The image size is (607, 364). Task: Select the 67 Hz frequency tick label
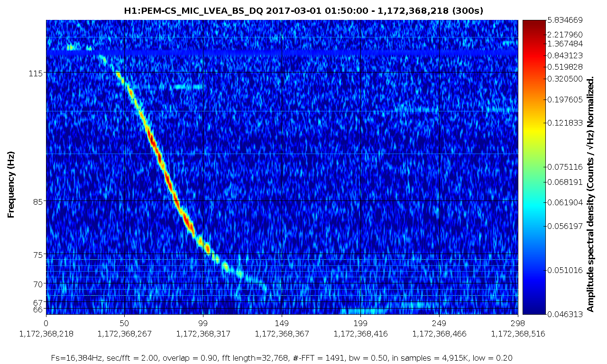pos(38,302)
